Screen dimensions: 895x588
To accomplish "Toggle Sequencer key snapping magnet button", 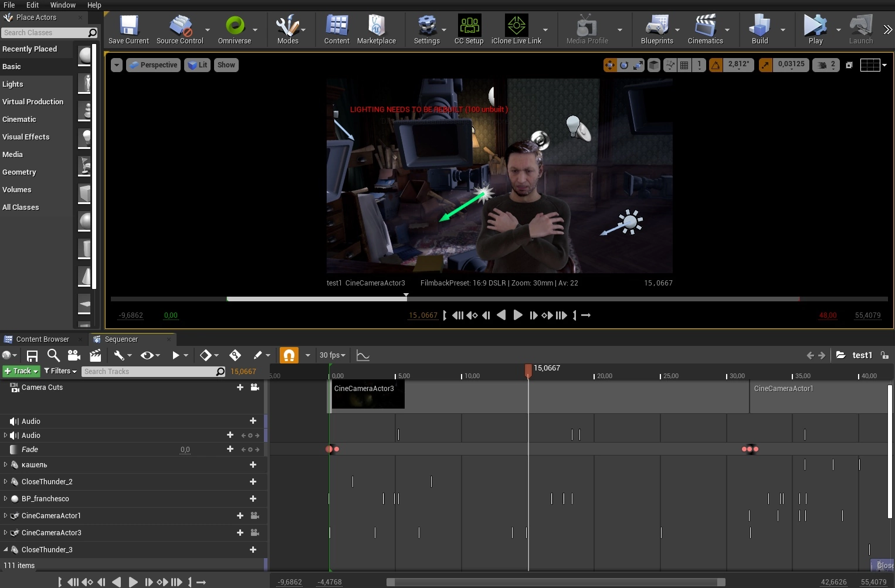I will (289, 355).
